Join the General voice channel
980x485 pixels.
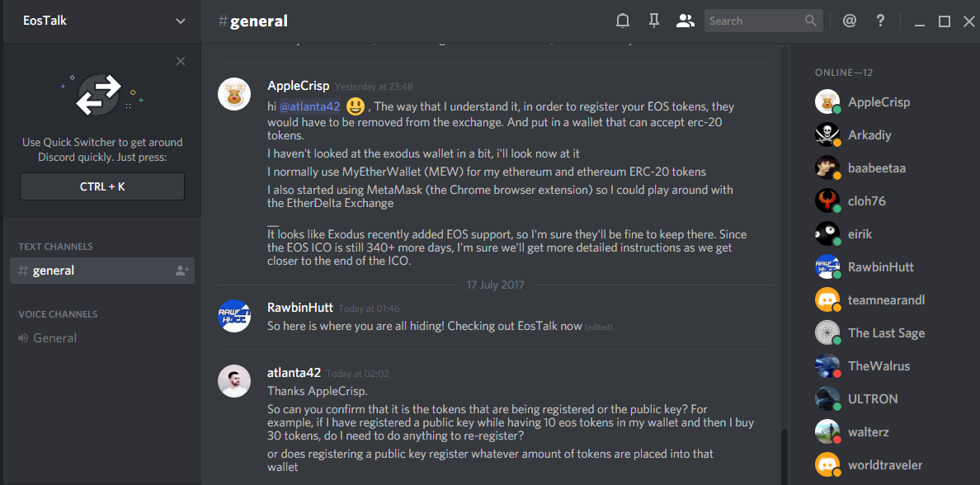point(54,338)
